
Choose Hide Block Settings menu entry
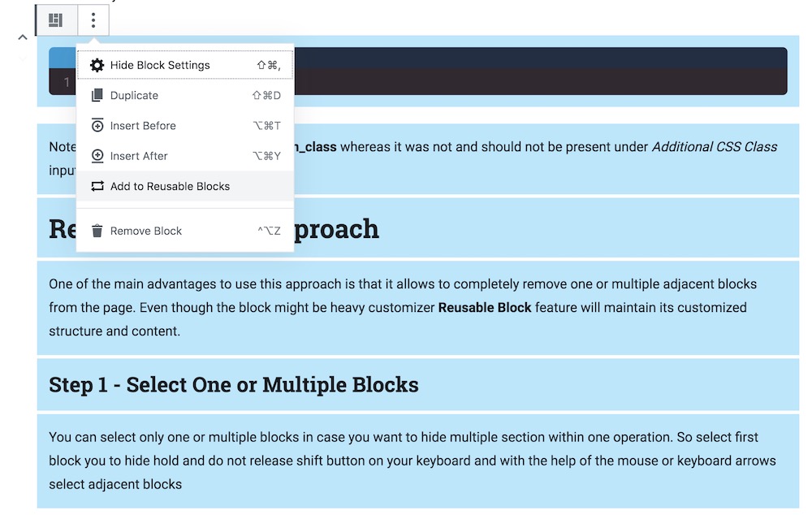[x=185, y=65]
